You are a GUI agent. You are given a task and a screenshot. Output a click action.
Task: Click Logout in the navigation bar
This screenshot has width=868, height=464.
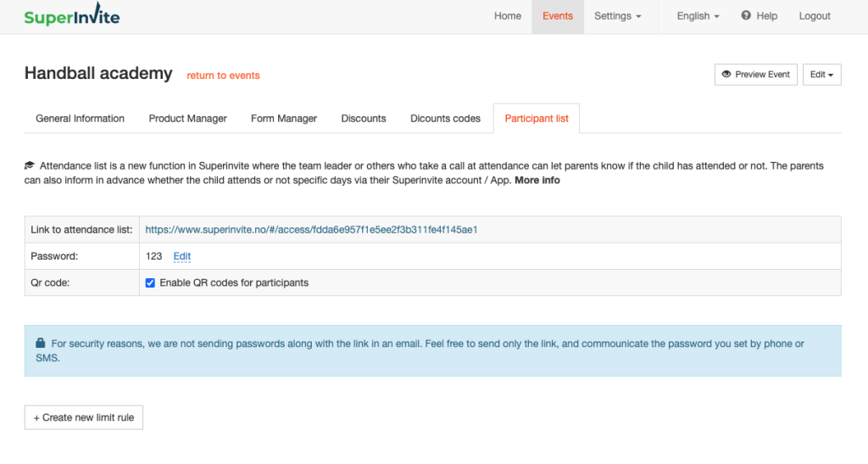815,16
